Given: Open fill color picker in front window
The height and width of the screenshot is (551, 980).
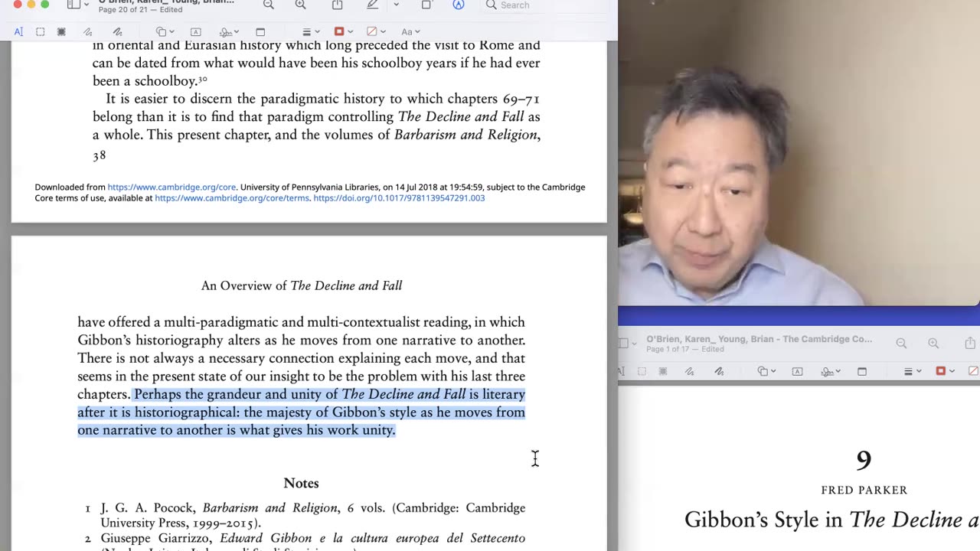Looking at the screenshot, I should point(376,31).
